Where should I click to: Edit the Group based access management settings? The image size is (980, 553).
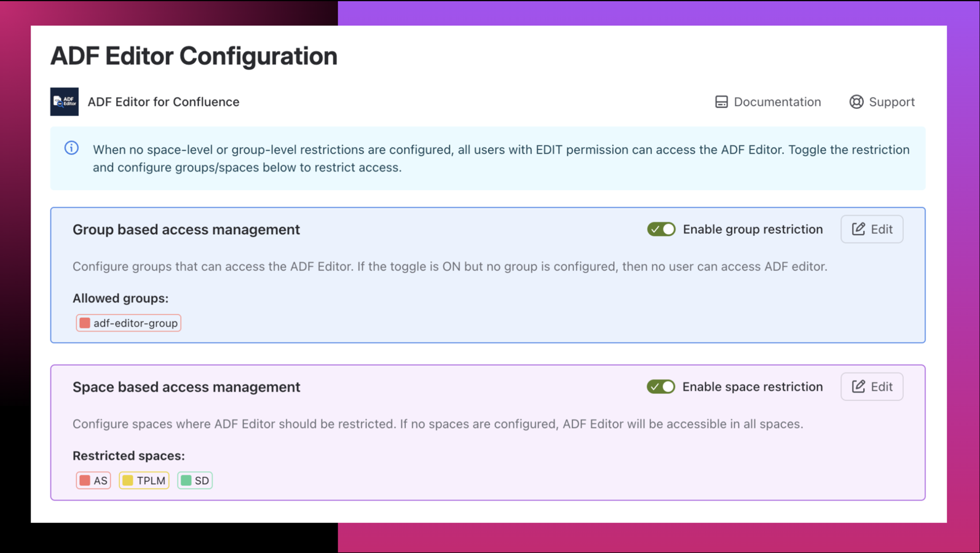[x=872, y=229]
